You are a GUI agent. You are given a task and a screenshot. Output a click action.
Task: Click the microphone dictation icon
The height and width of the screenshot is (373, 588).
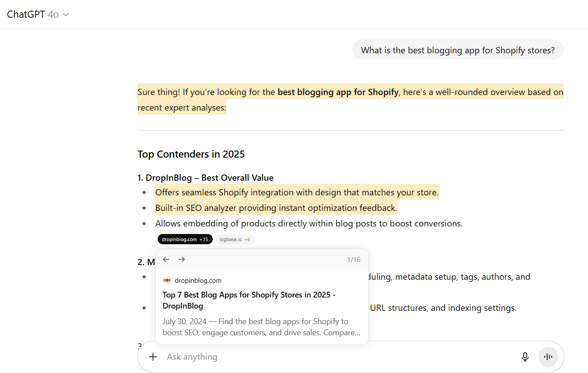coord(525,357)
